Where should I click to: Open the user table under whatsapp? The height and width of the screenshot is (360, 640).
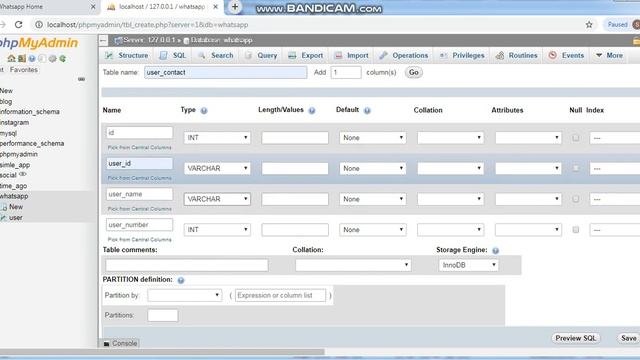pyautogui.click(x=16, y=218)
